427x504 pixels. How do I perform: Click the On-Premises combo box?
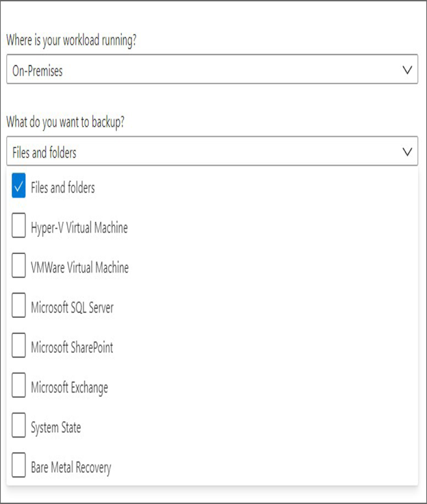point(212,69)
